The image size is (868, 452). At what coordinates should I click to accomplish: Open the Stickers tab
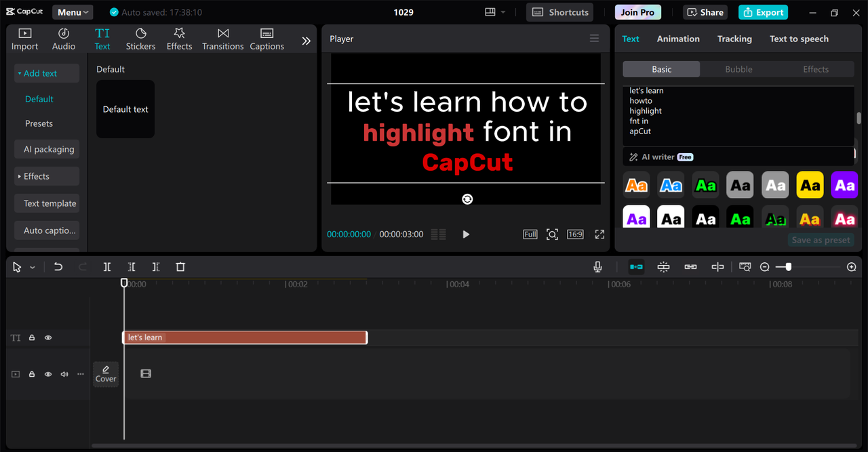(140, 39)
